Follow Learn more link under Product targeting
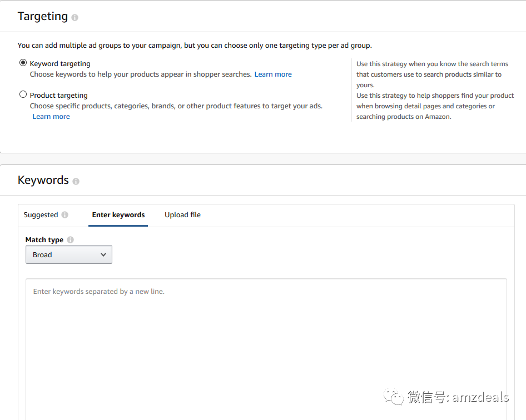The height and width of the screenshot is (420, 526). [x=51, y=117]
